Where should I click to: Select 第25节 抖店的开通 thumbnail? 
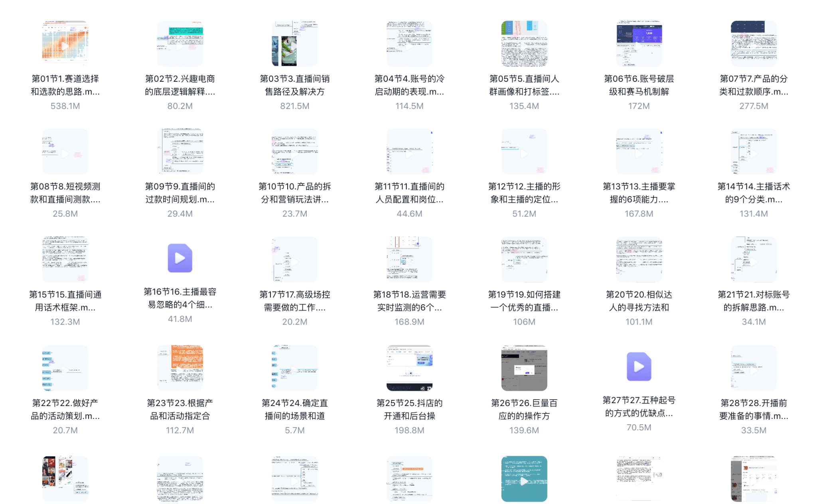pos(409,368)
